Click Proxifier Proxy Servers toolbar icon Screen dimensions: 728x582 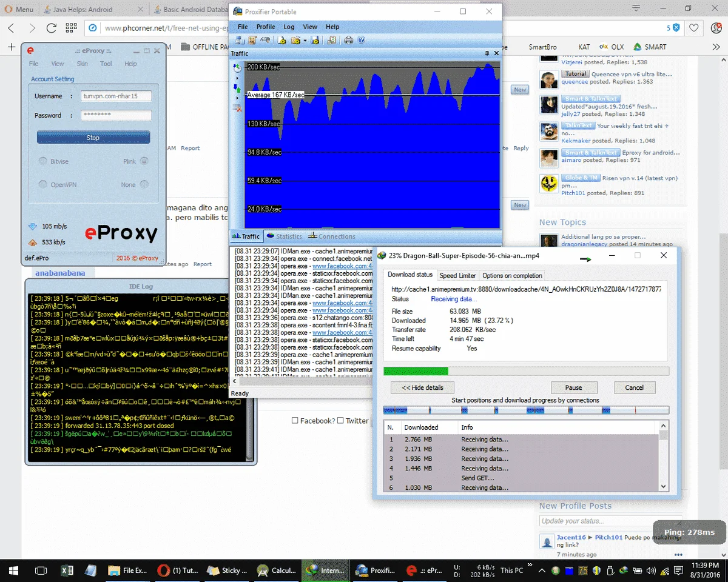(x=239, y=40)
